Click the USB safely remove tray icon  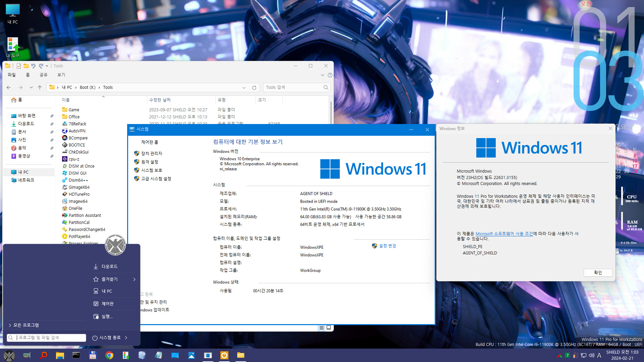coord(575,355)
